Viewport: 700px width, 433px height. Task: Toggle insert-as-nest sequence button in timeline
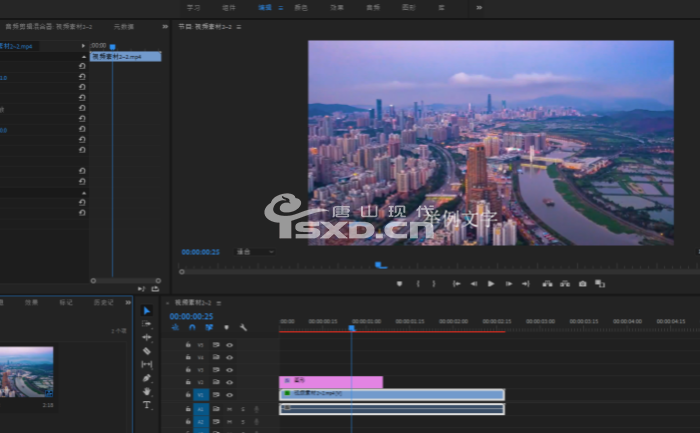click(175, 327)
